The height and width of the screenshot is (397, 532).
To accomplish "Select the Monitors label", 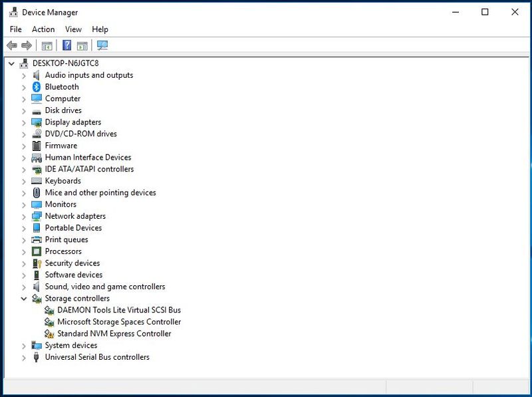I will (x=61, y=204).
